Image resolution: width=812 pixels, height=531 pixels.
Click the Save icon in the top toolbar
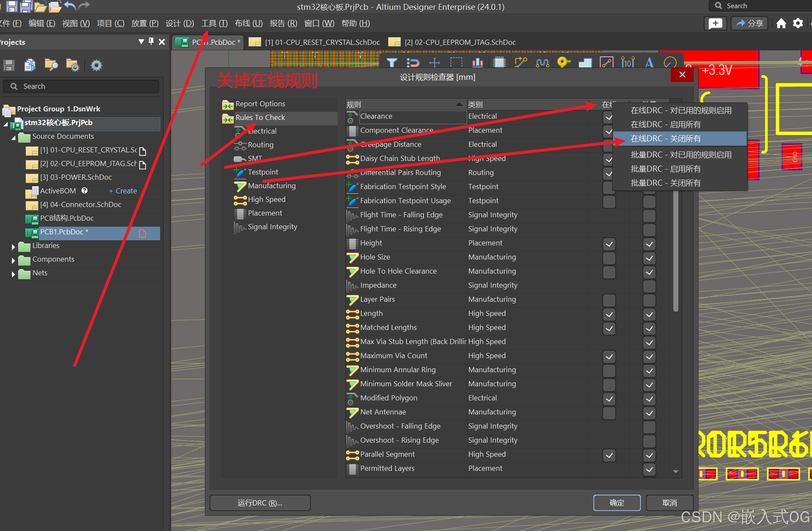coord(12,6)
